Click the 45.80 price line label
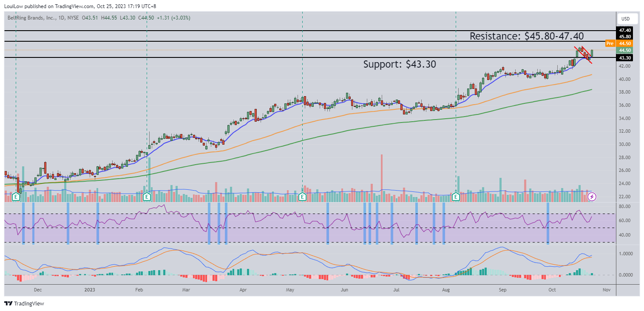 [625, 37]
